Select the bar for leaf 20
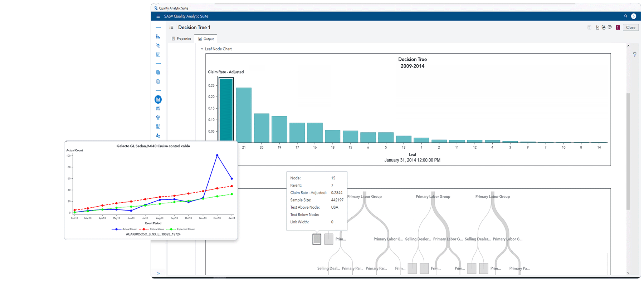 262,128
